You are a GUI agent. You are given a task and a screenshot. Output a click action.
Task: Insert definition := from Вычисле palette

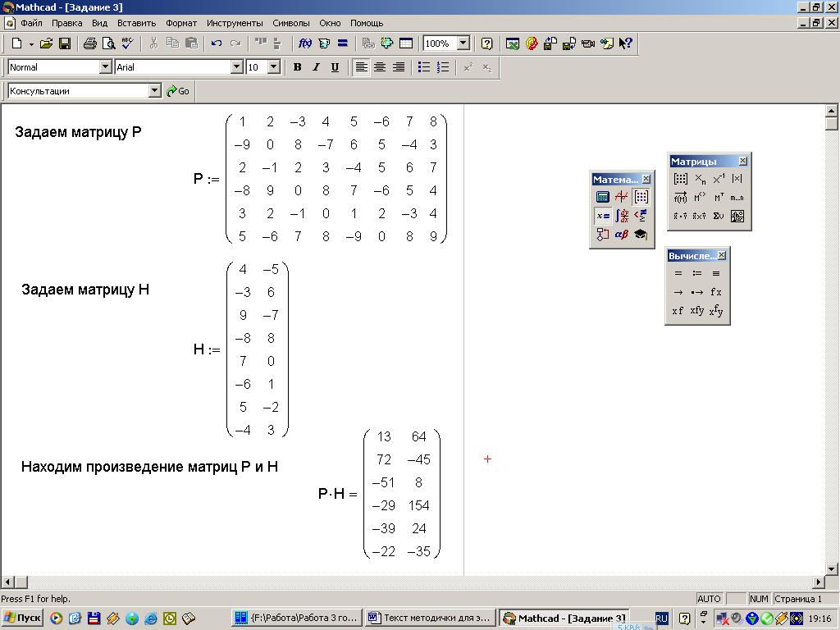pos(697,273)
